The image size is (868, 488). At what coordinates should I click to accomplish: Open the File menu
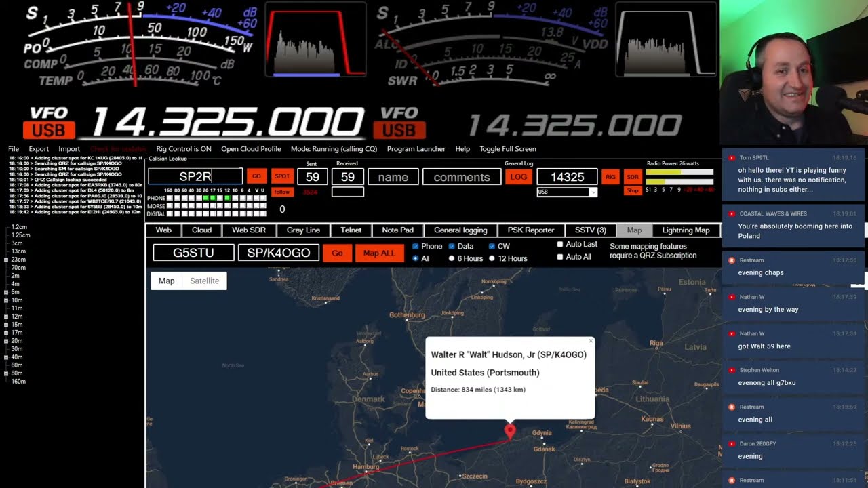(14, 149)
